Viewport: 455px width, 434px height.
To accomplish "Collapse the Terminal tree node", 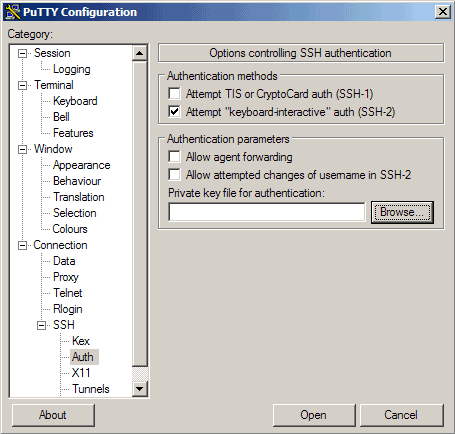I will tap(22, 85).
